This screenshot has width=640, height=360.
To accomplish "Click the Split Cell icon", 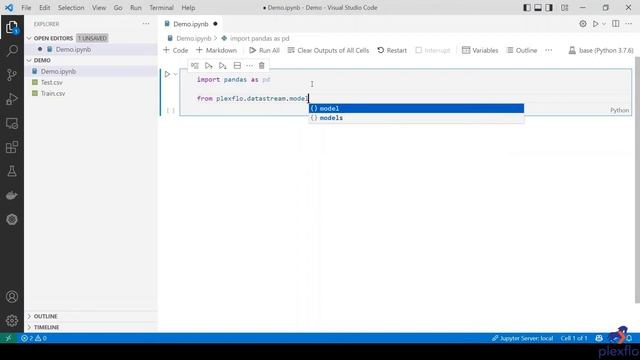I will tap(237, 66).
